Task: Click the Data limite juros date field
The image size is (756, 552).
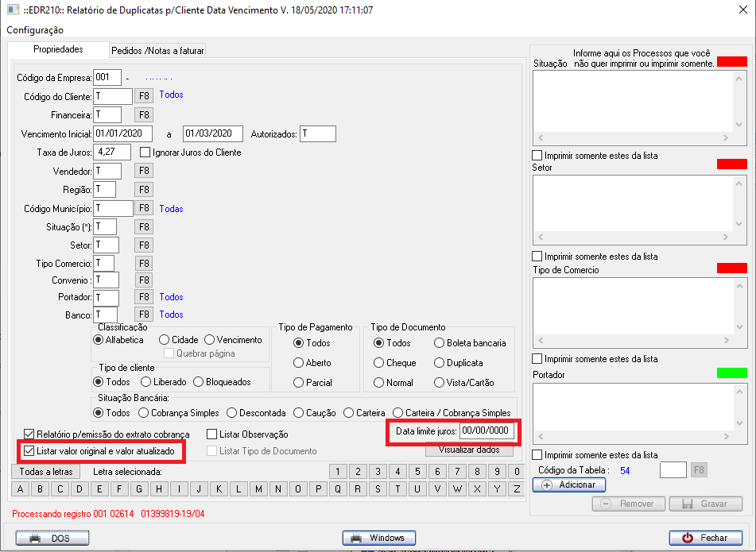Action: pos(487,430)
